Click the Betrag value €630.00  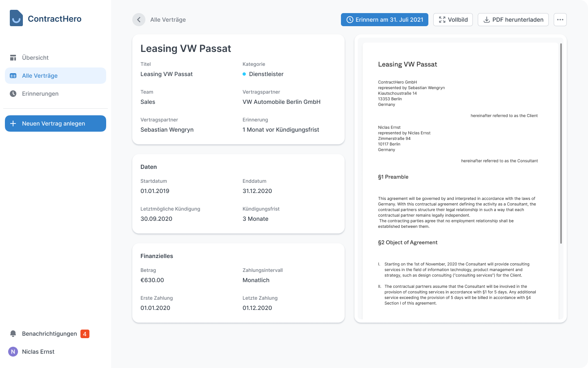pos(152,280)
